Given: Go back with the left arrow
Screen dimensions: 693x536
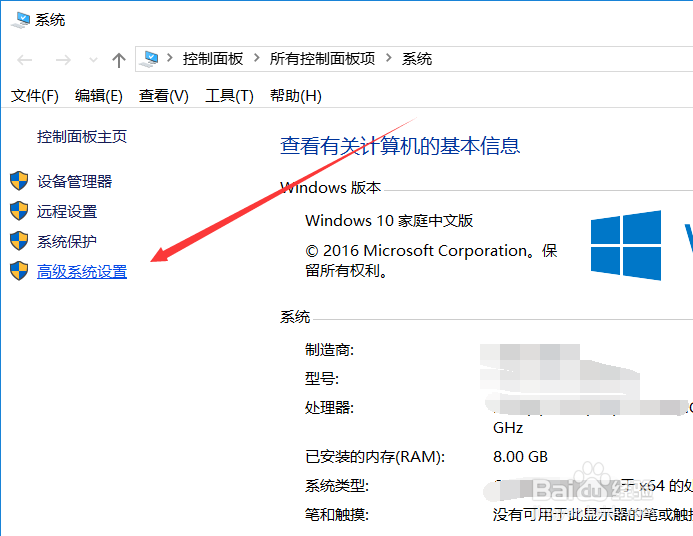Looking at the screenshot, I should (x=25, y=60).
